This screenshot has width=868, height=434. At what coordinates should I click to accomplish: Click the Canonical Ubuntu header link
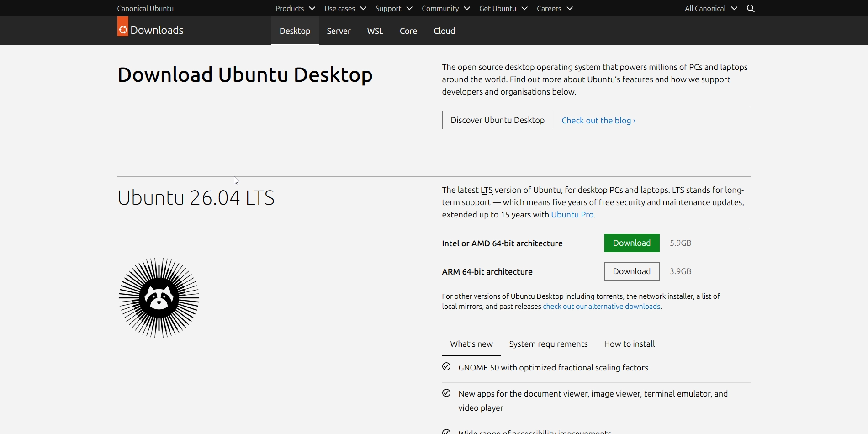pyautogui.click(x=145, y=8)
